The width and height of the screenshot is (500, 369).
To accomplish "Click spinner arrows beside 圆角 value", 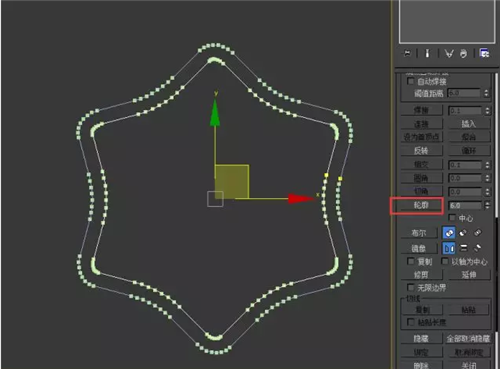I will pyautogui.click(x=488, y=178).
